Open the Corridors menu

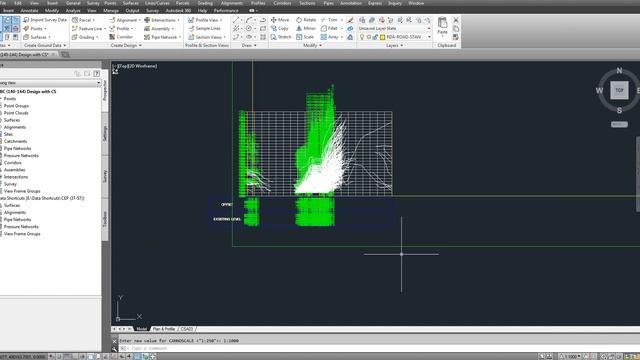282,3
